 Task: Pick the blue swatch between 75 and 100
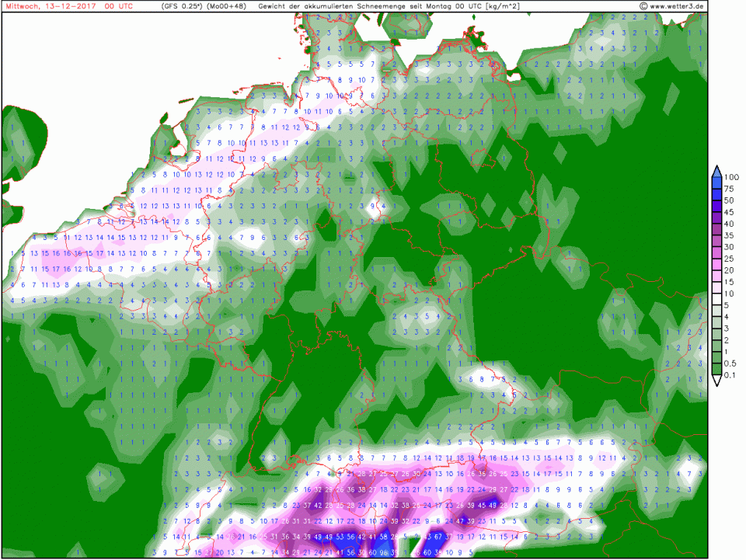click(x=716, y=183)
